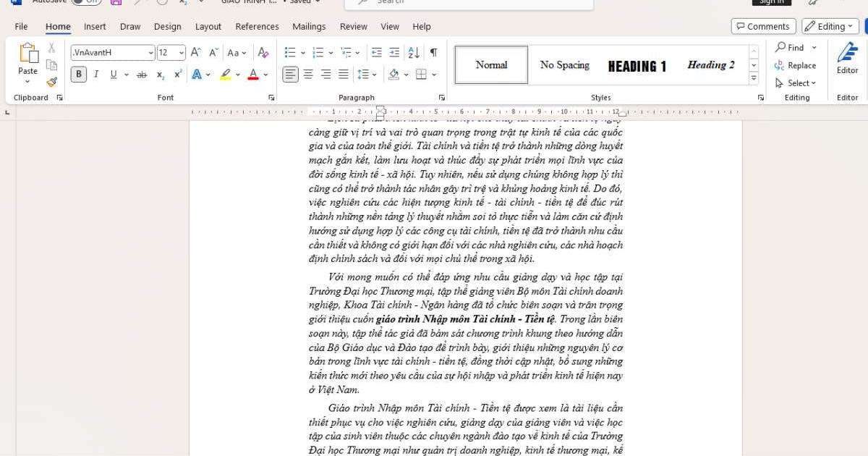Apply center alignment
The image size is (868, 456).
(307, 74)
